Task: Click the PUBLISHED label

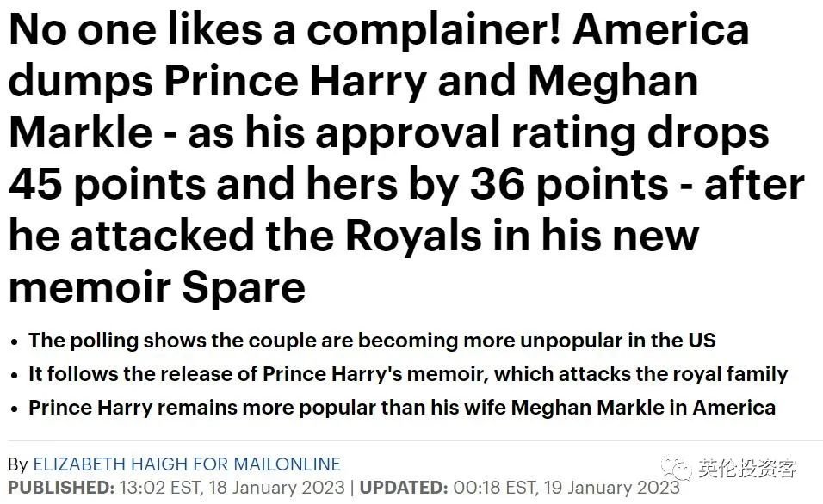Action: tap(61, 487)
